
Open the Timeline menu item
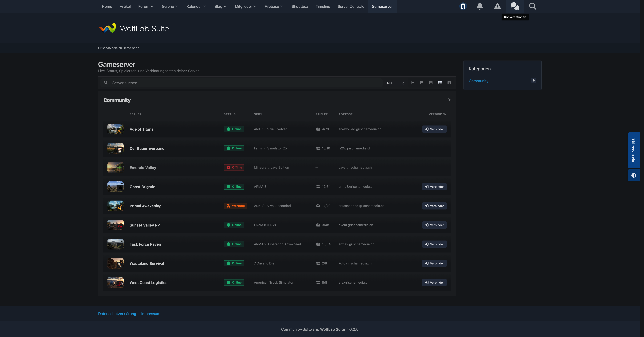point(323,7)
